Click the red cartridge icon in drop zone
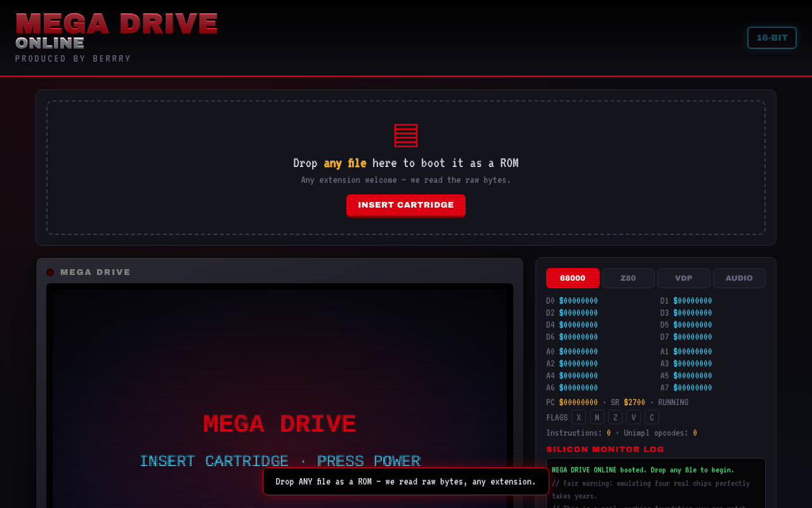The height and width of the screenshot is (508, 812). coord(406,135)
